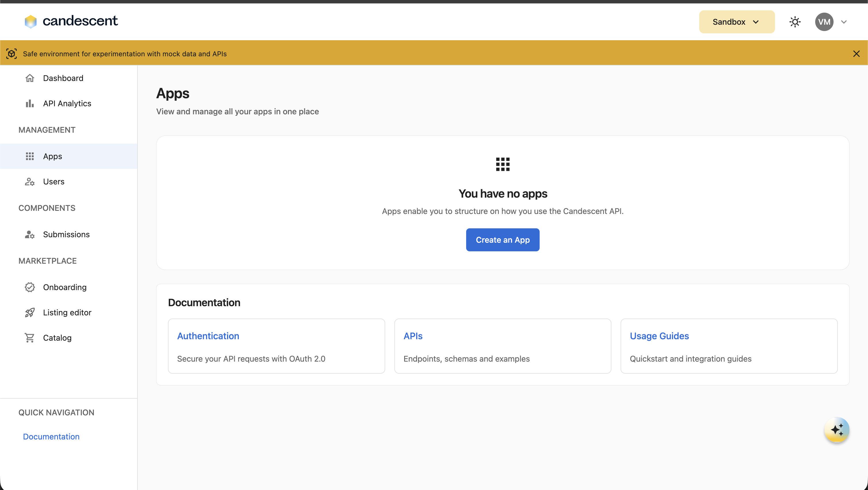Click the 'View and manage all your apps' subtitle
The image size is (868, 490).
[x=238, y=111]
